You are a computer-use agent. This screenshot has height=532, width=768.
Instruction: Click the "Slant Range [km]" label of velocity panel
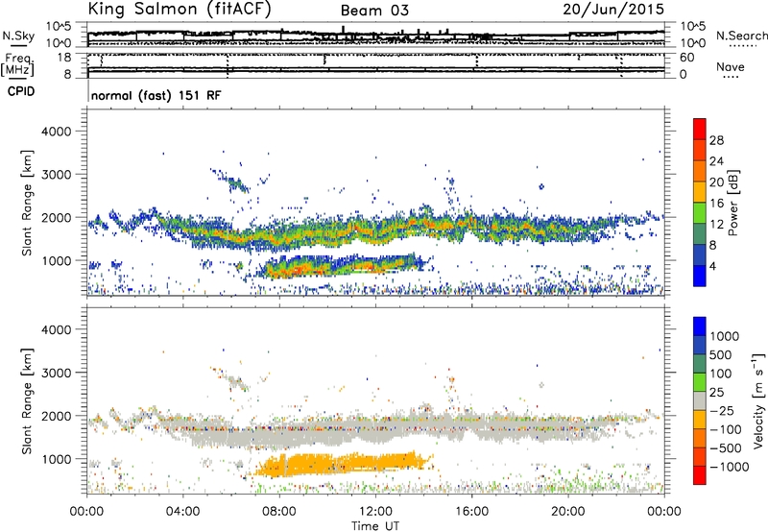[27, 400]
